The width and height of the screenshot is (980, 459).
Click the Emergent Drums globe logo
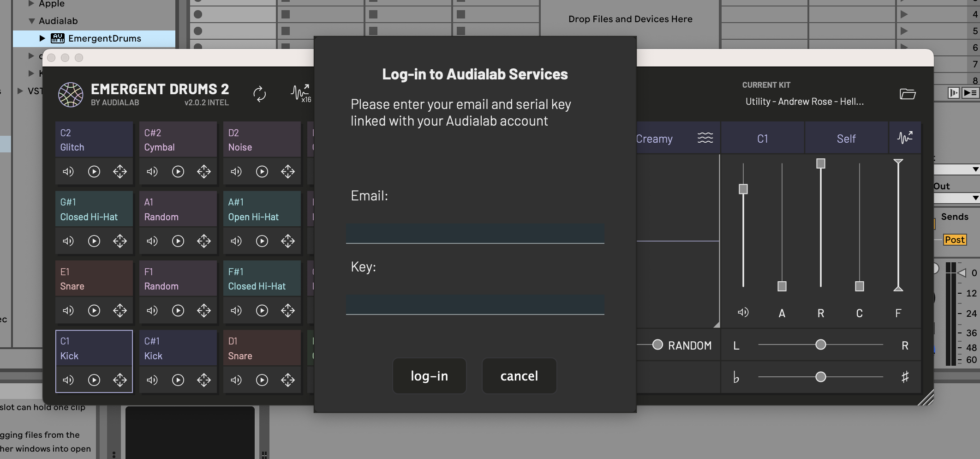71,95
